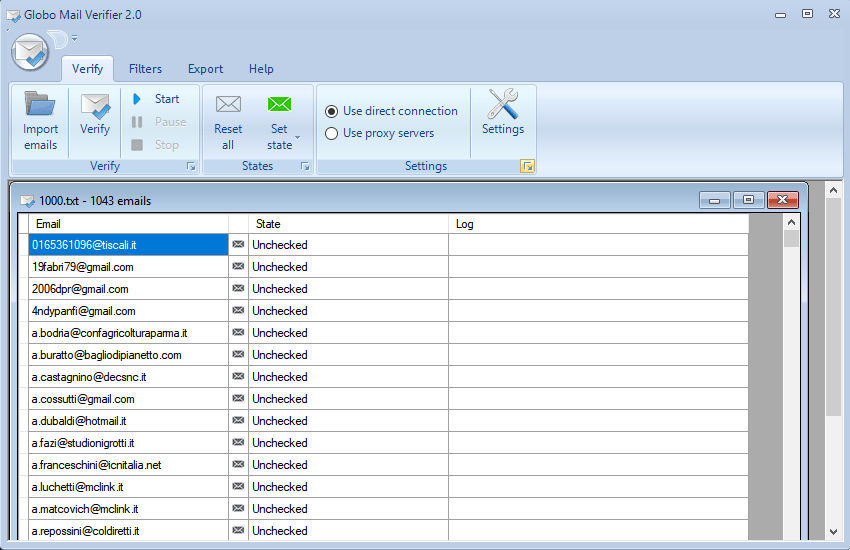Screen dimensions: 850x550
Task: Click the envelope icon for 0165361096@tiscali.it
Action: pos(238,244)
